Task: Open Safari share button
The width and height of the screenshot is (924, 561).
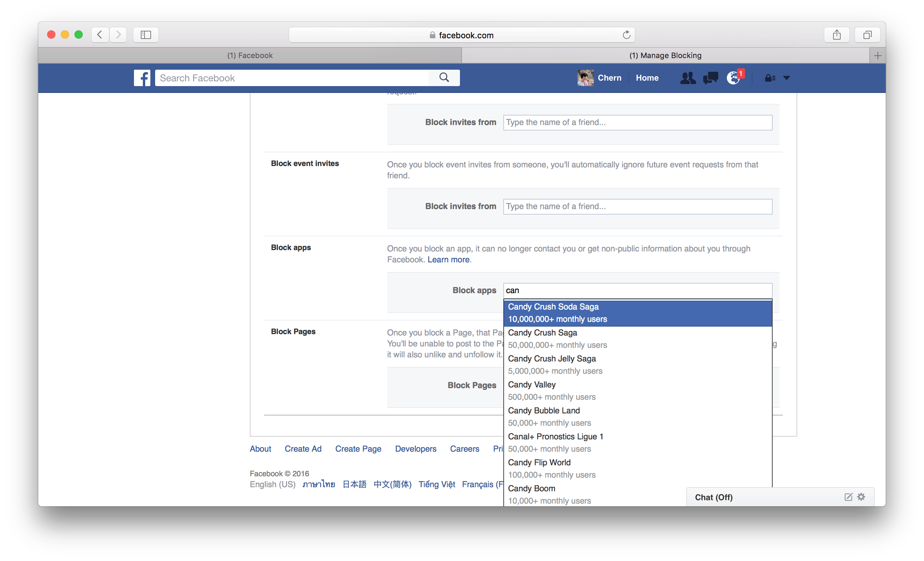Action: (837, 35)
